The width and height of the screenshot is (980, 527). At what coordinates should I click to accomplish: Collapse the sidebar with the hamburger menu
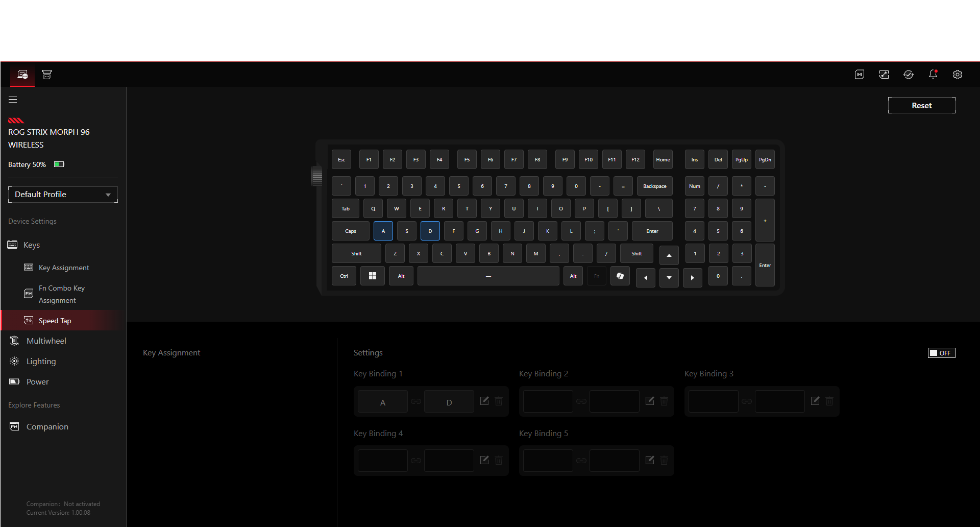click(x=13, y=100)
